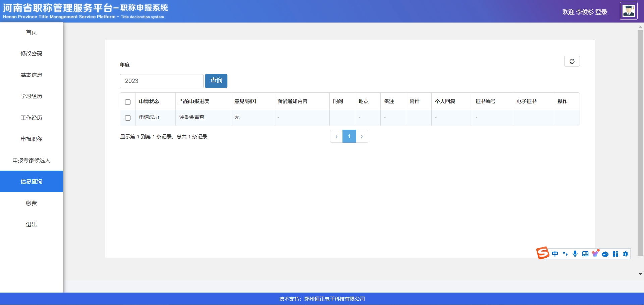Go to the next page arrow
644x305 pixels.
pyautogui.click(x=362, y=136)
